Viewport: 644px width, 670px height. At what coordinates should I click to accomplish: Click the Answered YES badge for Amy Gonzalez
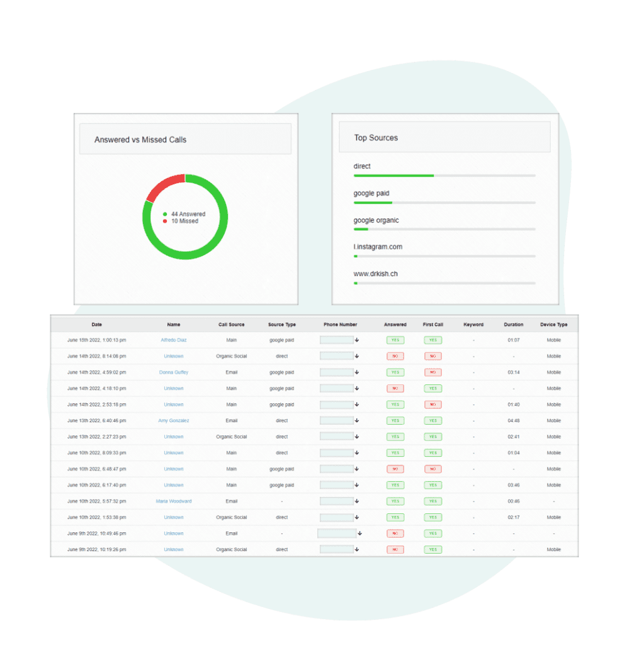(395, 421)
